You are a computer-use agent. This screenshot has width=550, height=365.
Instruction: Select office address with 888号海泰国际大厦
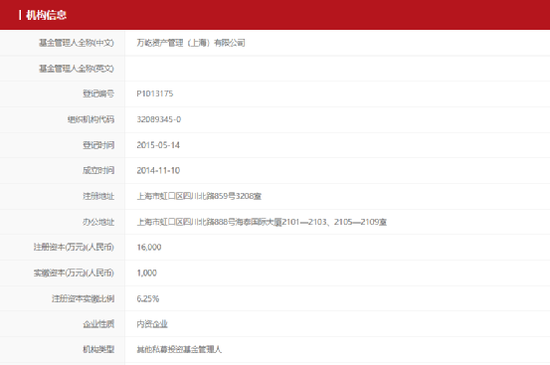(262, 222)
